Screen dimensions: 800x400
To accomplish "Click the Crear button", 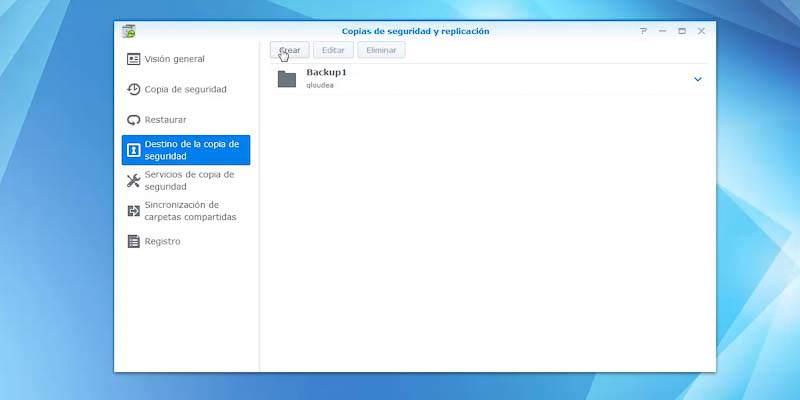I will click(289, 50).
